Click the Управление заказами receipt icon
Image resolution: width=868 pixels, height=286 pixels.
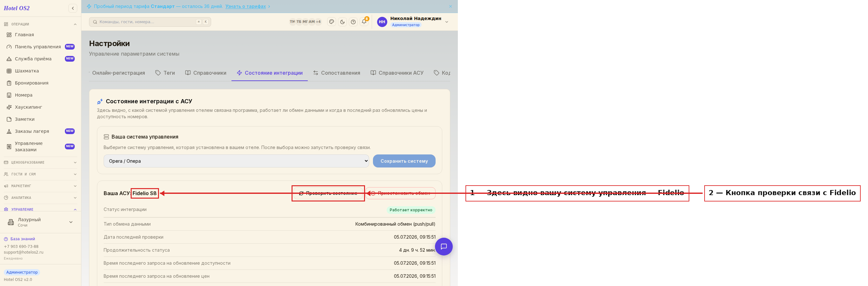click(x=9, y=146)
